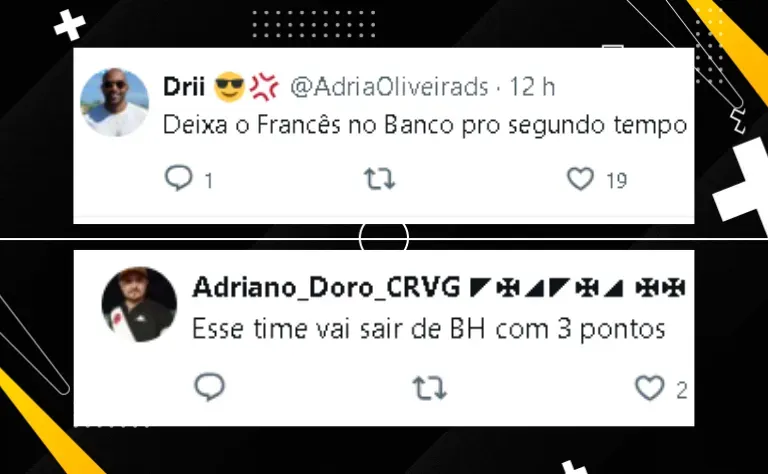Click the retweet icon on Drii's tweet

click(x=380, y=179)
